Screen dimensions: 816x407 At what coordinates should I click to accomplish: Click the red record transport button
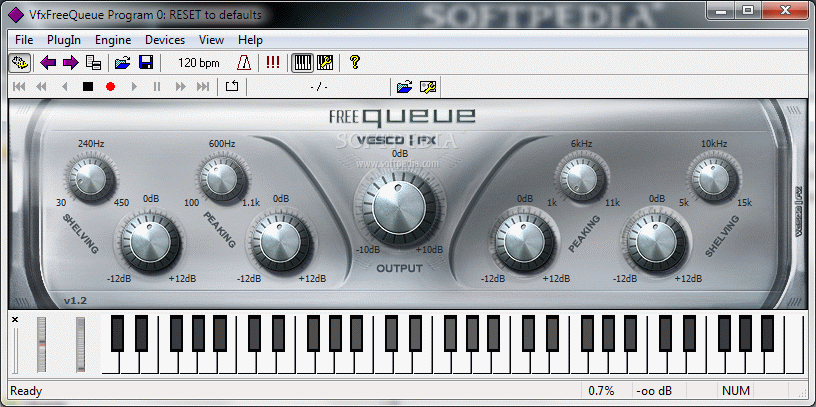tap(110, 87)
